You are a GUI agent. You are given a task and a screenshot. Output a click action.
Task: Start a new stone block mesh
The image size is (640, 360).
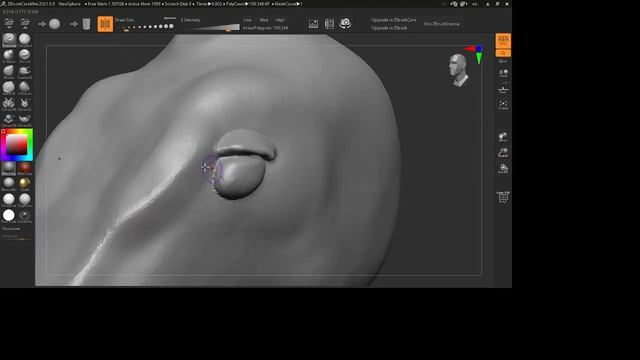click(x=86, y=24)
